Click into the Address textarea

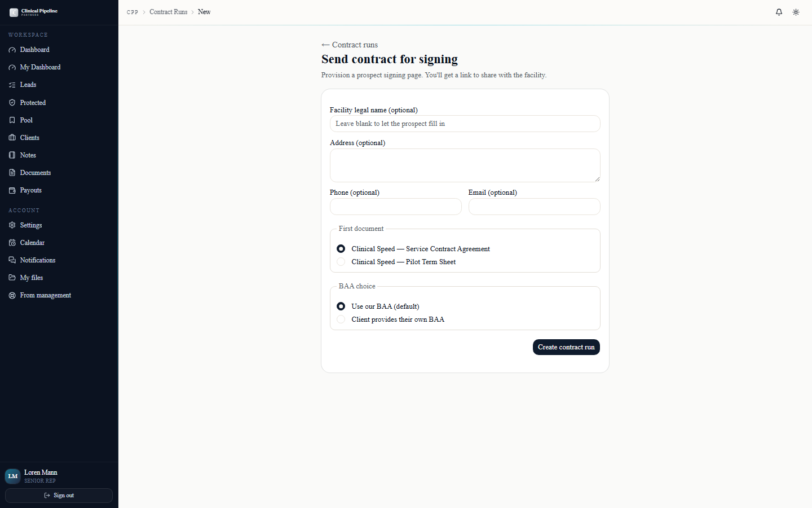[x=465, y=165]
